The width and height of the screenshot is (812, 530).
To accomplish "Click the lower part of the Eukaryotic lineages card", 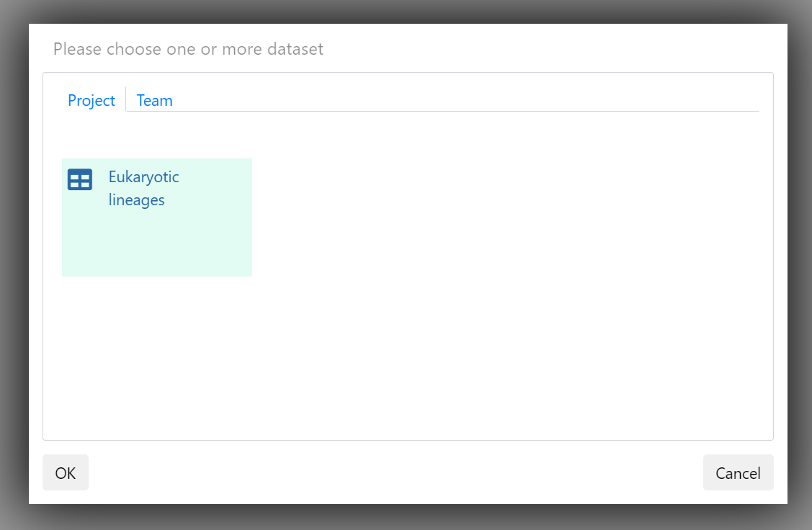I will coord(157,248).
